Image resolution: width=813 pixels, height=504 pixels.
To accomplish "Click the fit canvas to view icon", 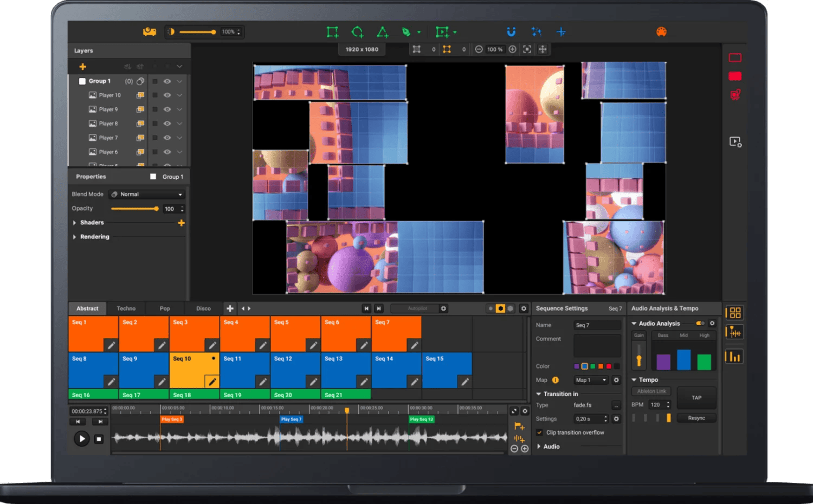I will coord(527,49).
